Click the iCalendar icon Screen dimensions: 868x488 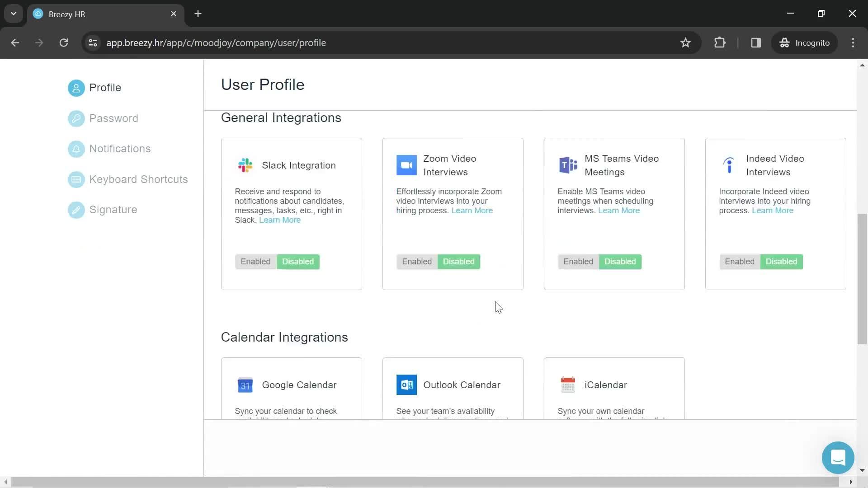click(x=567, y=385)
